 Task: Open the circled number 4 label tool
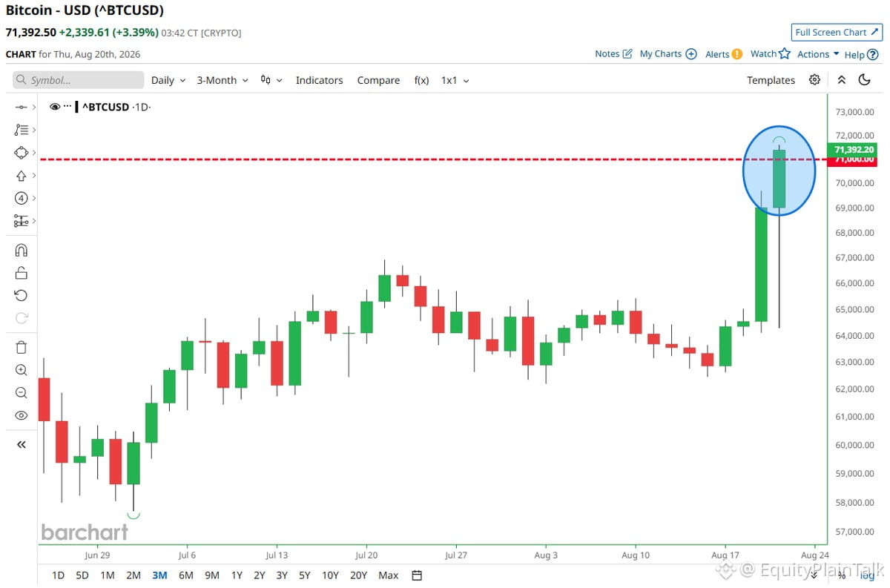(x=21, y=198)
